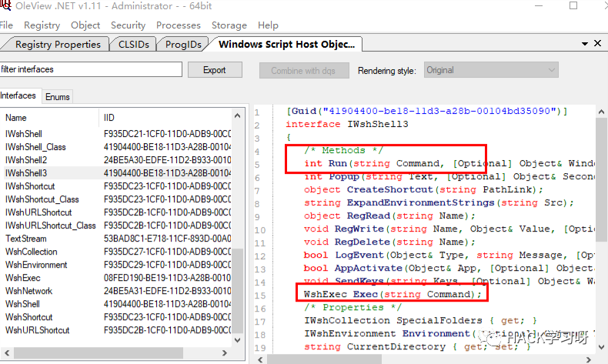Maximize the OleView .NET window

coord(573,5)
